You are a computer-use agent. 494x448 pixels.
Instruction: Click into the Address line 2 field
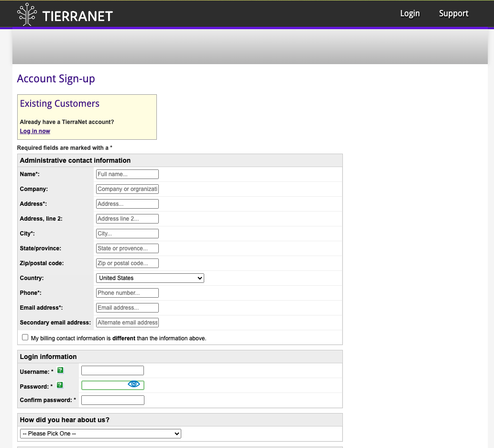(127, 219)
